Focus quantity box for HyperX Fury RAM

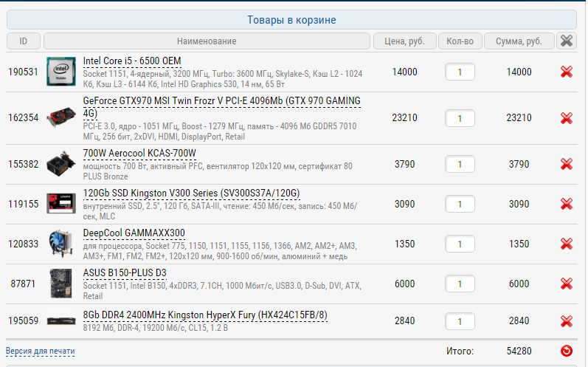[x=460, y=321]
